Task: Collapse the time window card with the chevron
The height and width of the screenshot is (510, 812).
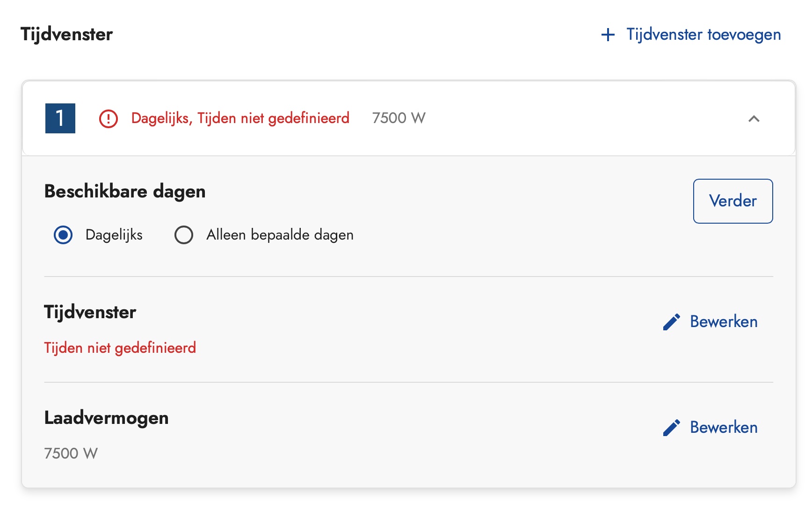Action: pos(754,119)
